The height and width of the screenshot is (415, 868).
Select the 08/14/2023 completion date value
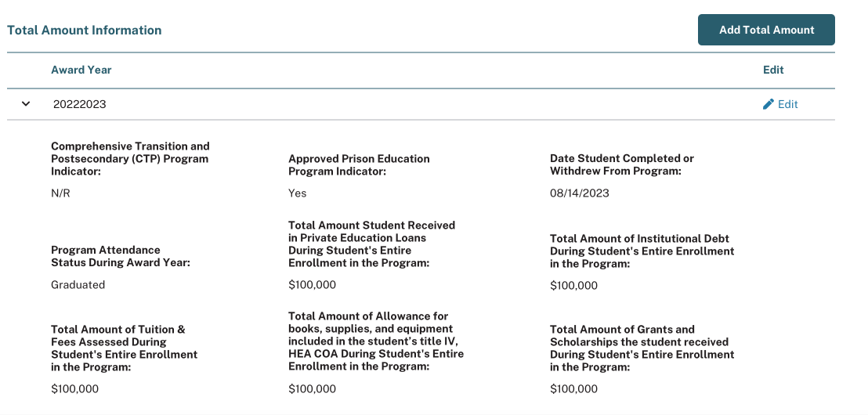click(x=580, y=193)
